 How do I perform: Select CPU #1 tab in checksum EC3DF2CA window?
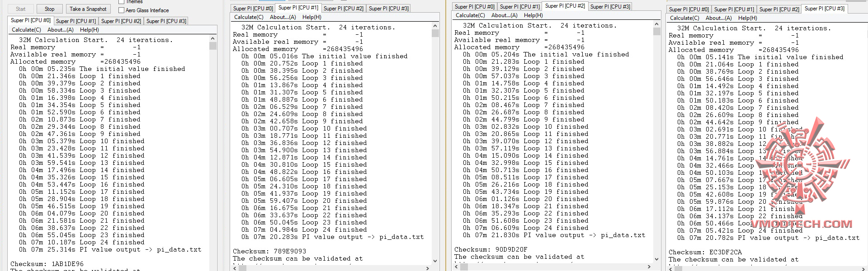pyautogui.click(x=734, y=9)
